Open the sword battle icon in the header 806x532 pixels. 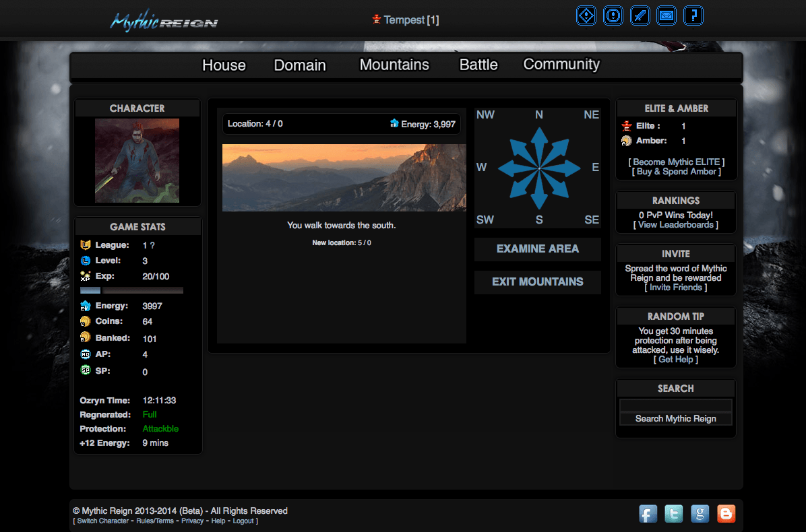640,15
